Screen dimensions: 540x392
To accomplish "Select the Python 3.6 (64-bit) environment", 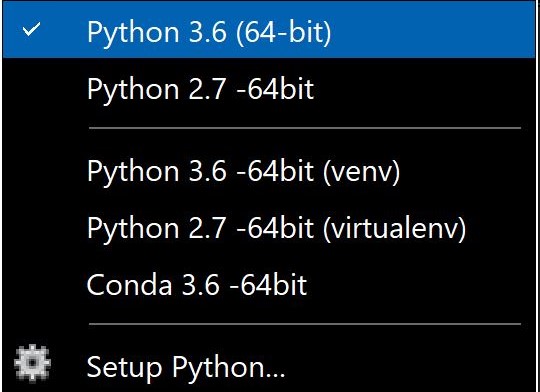I will click(269, 30).
